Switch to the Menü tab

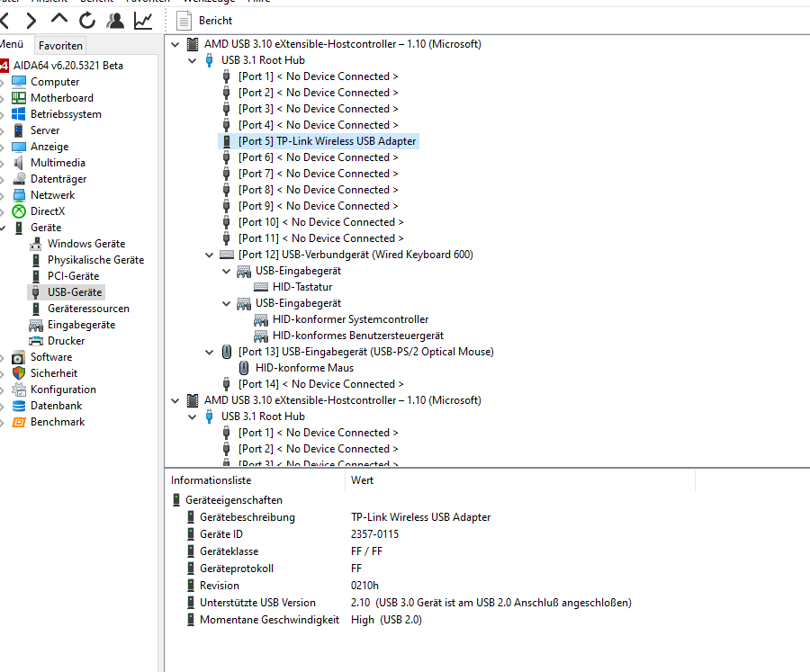click(12, 44)
